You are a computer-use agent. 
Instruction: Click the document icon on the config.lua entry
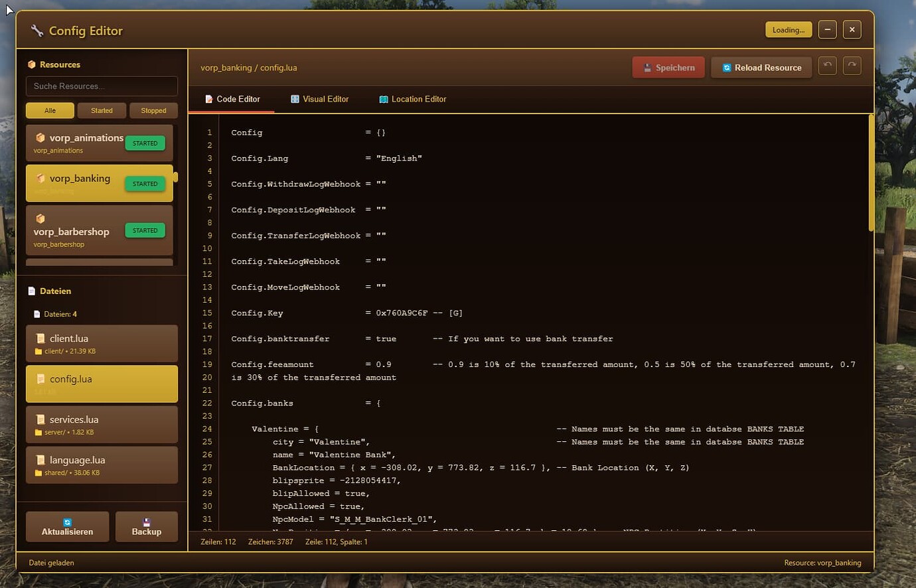coord(40,379)
